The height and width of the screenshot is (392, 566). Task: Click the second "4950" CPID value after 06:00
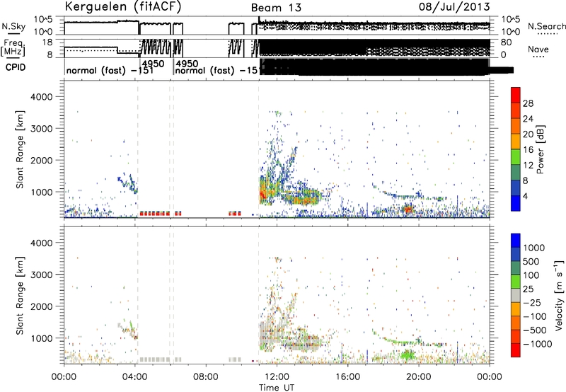[x=187, y=64]
